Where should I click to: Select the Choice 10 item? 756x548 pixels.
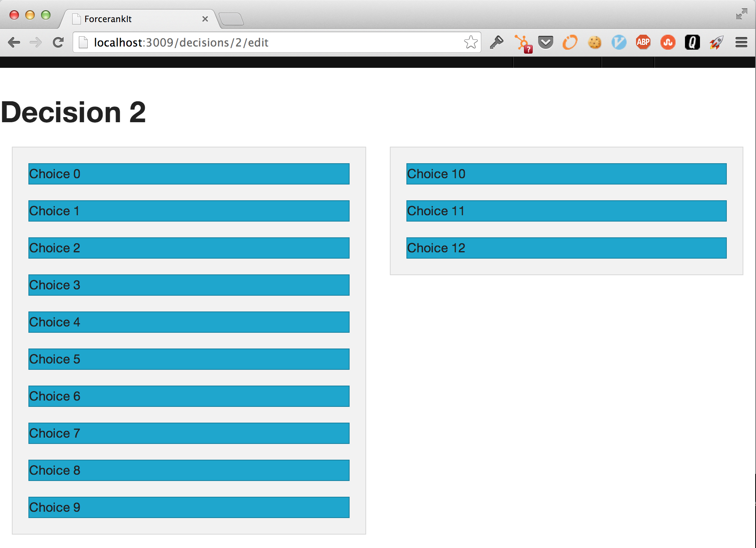pyautogui.click(x=566, y=174)
